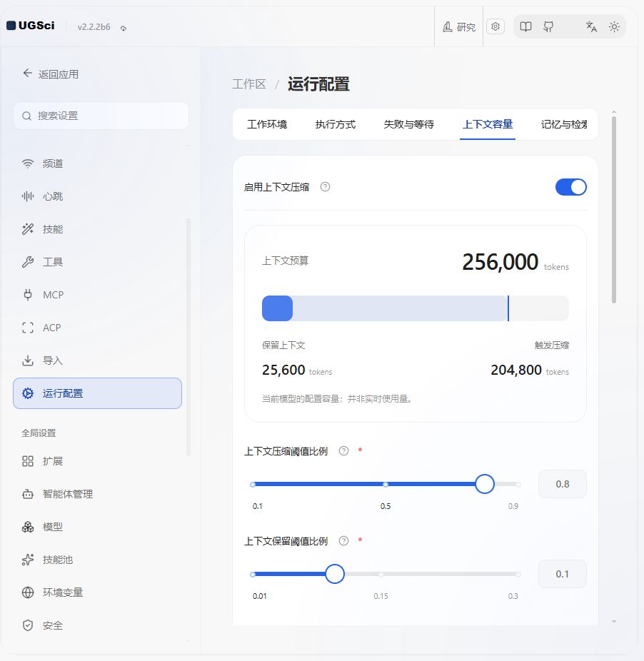Screen dimensions: 644x661
Task: Click the v2.2.2b6 version label
Action: coord(94,27)
